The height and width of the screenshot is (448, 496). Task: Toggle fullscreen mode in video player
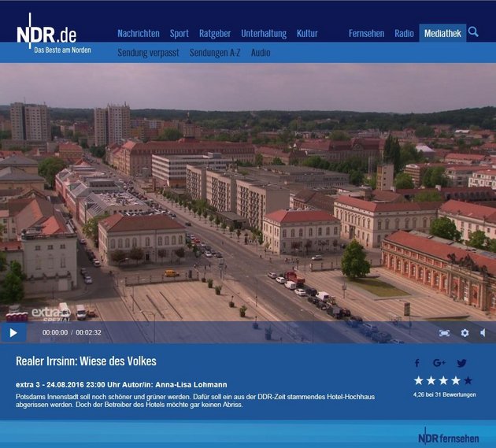coord(444,333)
